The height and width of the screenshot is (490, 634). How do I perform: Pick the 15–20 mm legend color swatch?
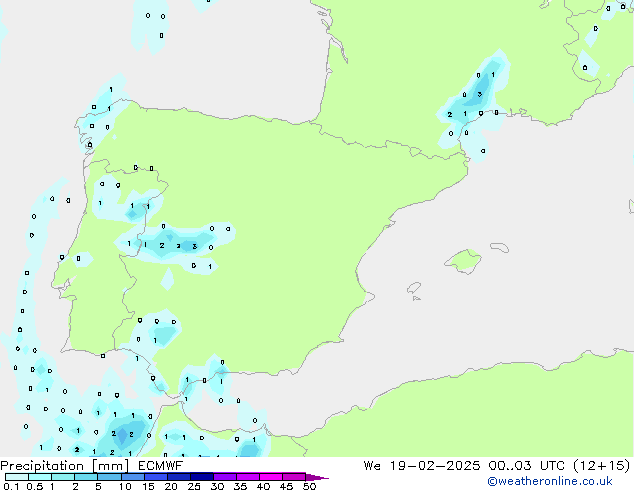click(x=155, y=477)
